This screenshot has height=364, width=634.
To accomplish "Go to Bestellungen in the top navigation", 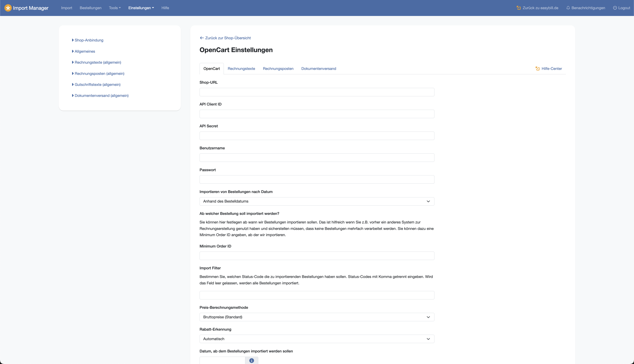I will (90, 8).
